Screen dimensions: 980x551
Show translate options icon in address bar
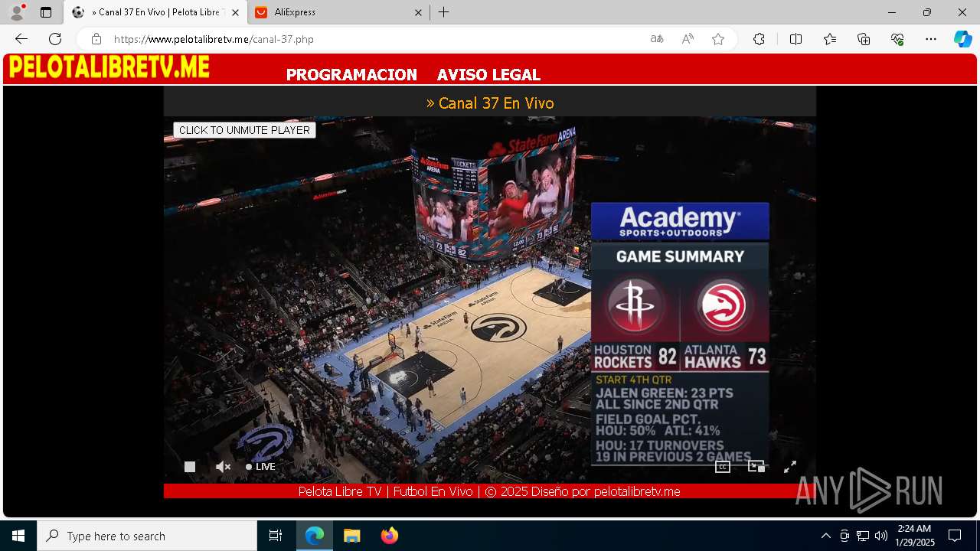click(x=657, y=39)
